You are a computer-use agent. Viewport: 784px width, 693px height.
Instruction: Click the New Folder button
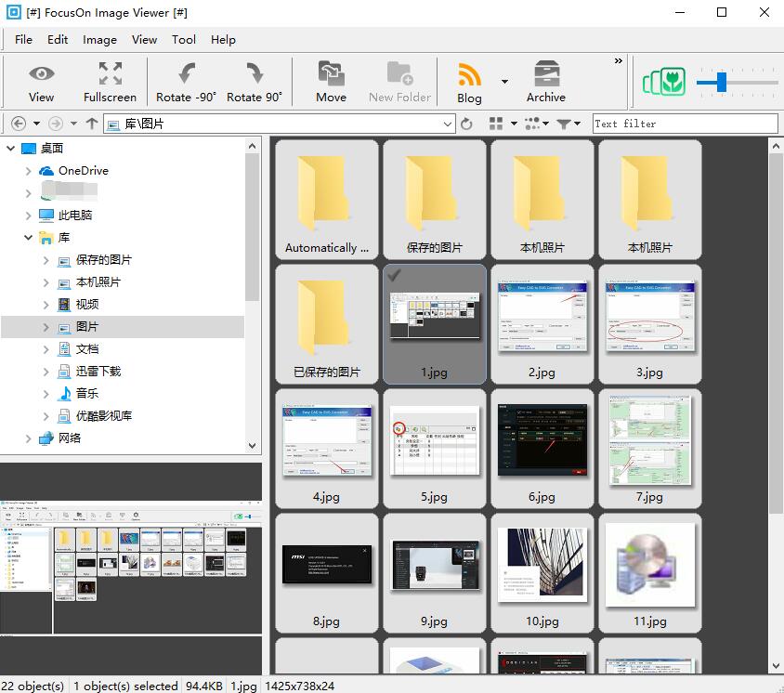tap(399, 82)
